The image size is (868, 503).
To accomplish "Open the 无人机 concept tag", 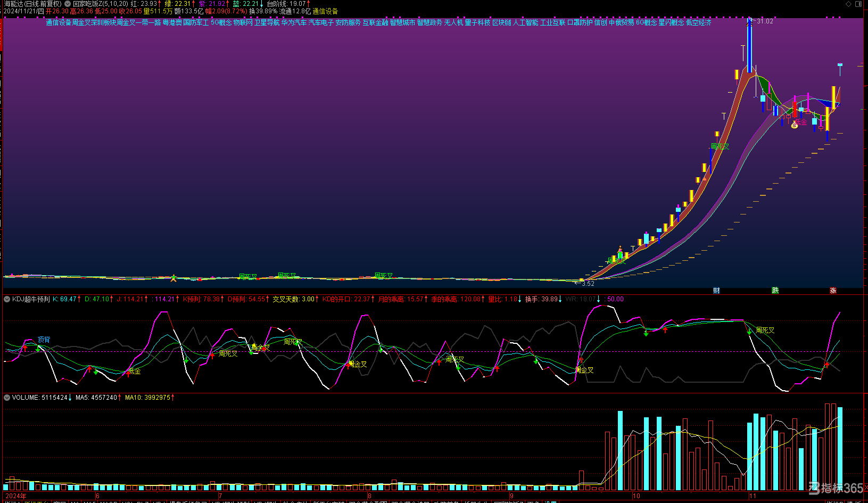I will pyautogui.click(x=453, y=22).
